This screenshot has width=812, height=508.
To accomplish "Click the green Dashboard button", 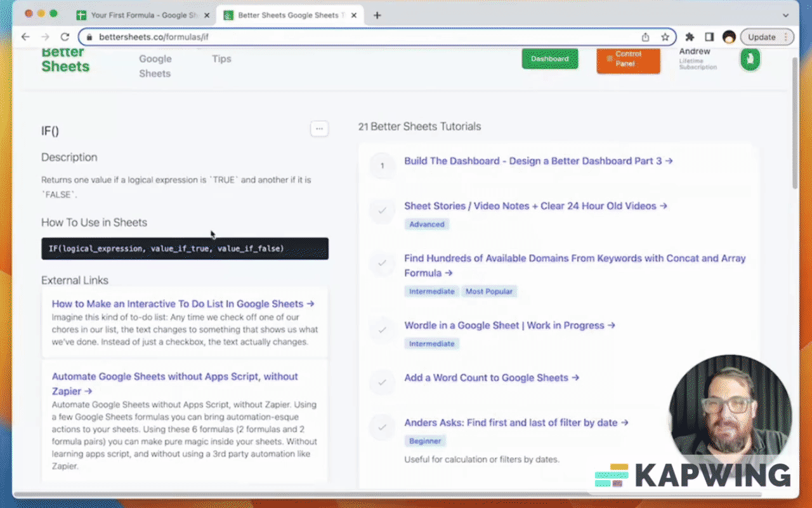I will [x=550, y=58].
